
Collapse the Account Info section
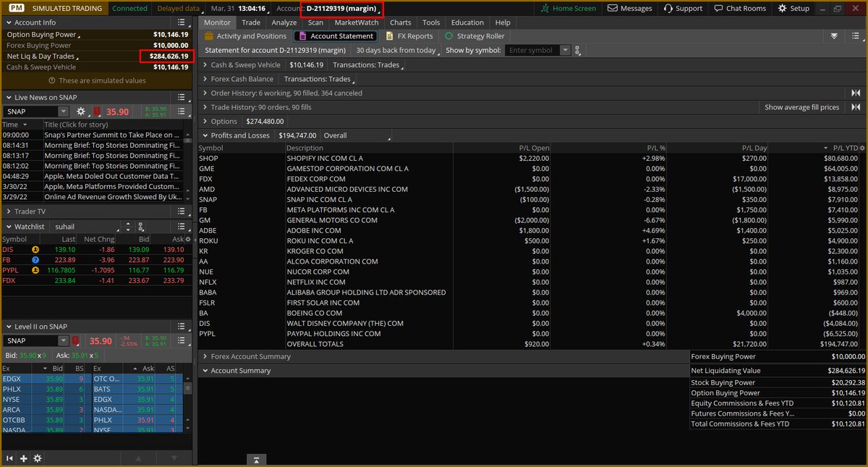(9, 22)
